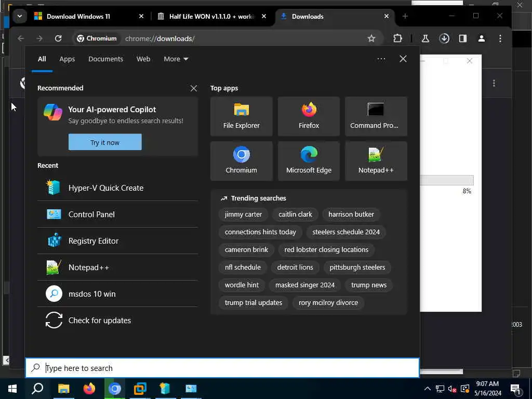532x399 pixels.
Task: Click taskbar search magnifier icon
Action: [x=37, y=389]
